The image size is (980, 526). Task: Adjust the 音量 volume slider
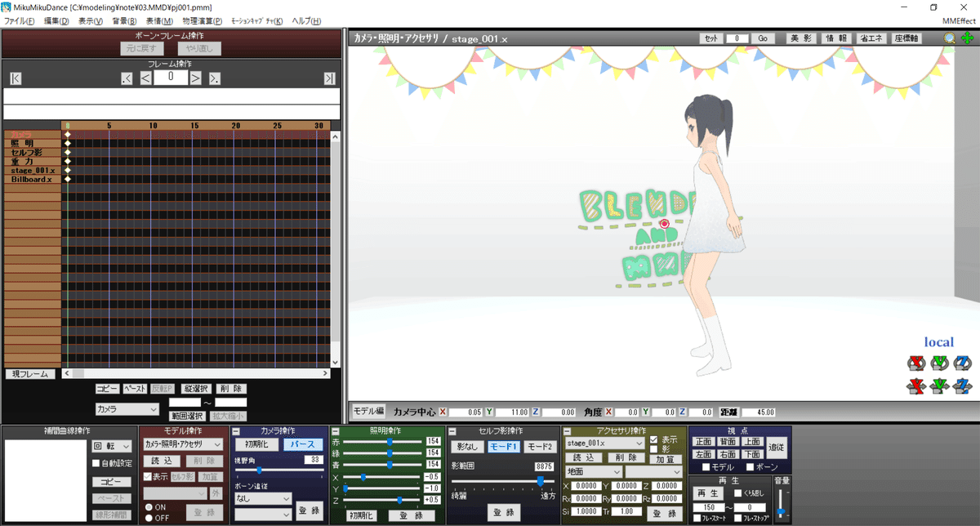tap(781, 504)
